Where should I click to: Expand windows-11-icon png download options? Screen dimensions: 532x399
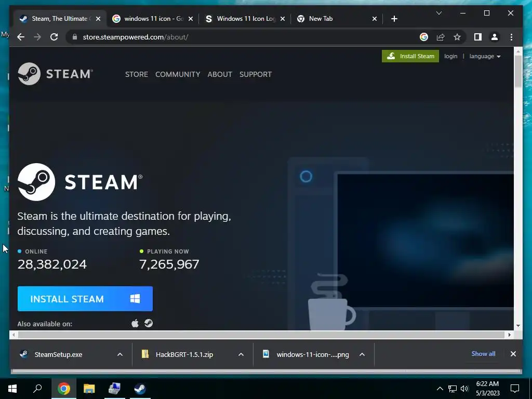pyautogui.click(x=362, y=354)
